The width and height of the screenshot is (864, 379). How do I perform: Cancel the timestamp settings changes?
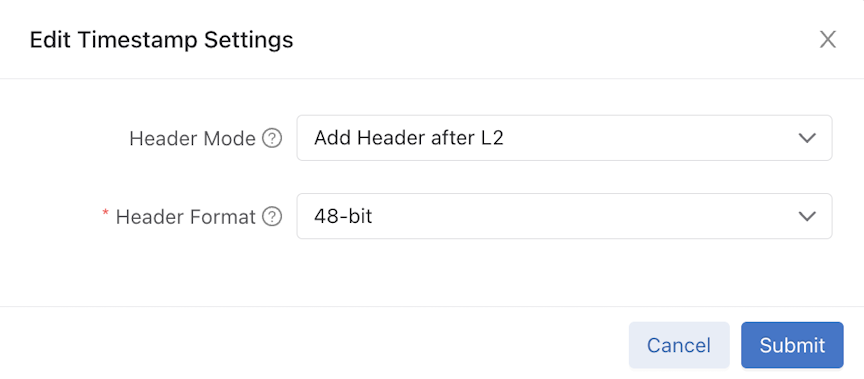coord(679,345)
